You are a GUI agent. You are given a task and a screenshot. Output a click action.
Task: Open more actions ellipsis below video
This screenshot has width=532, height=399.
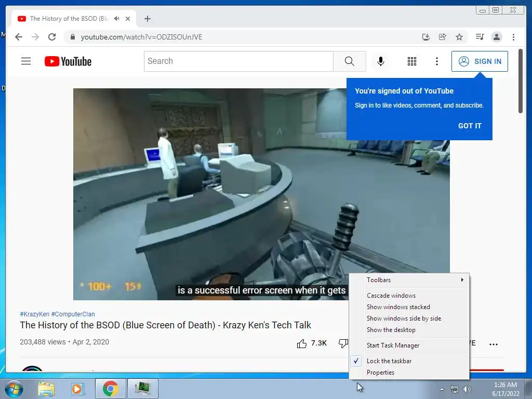494,344
